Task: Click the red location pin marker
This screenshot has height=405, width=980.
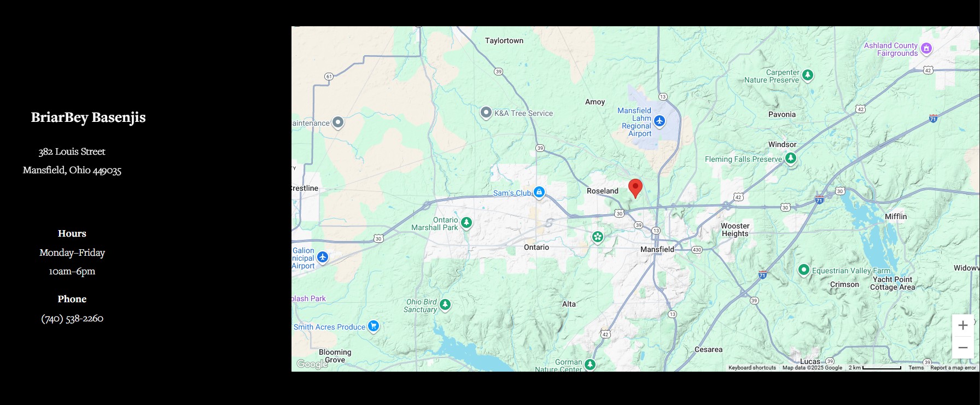Action: coord(635,188)
